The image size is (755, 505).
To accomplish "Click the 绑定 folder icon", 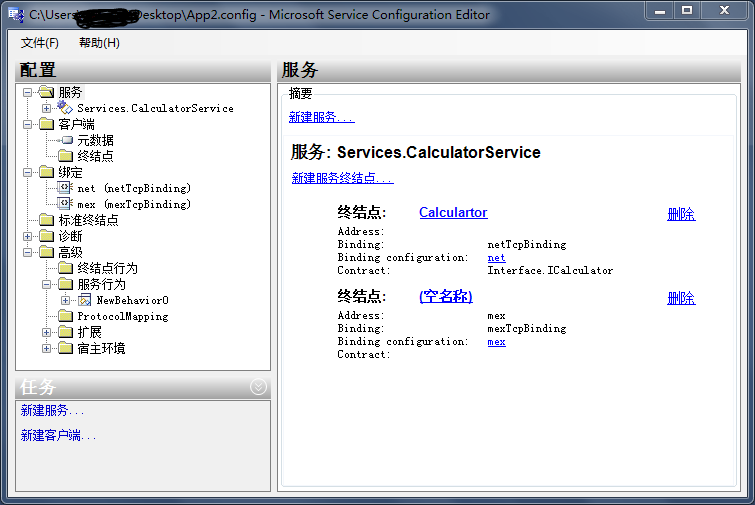I will click(x=46, y=172).
